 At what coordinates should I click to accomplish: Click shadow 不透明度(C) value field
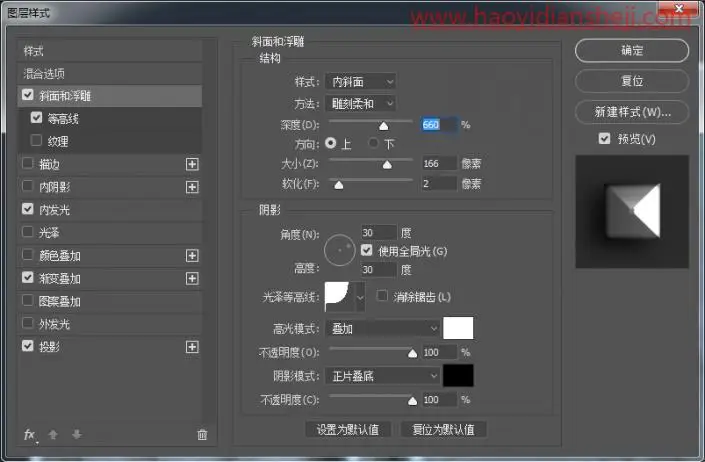[x=439, y=400]
